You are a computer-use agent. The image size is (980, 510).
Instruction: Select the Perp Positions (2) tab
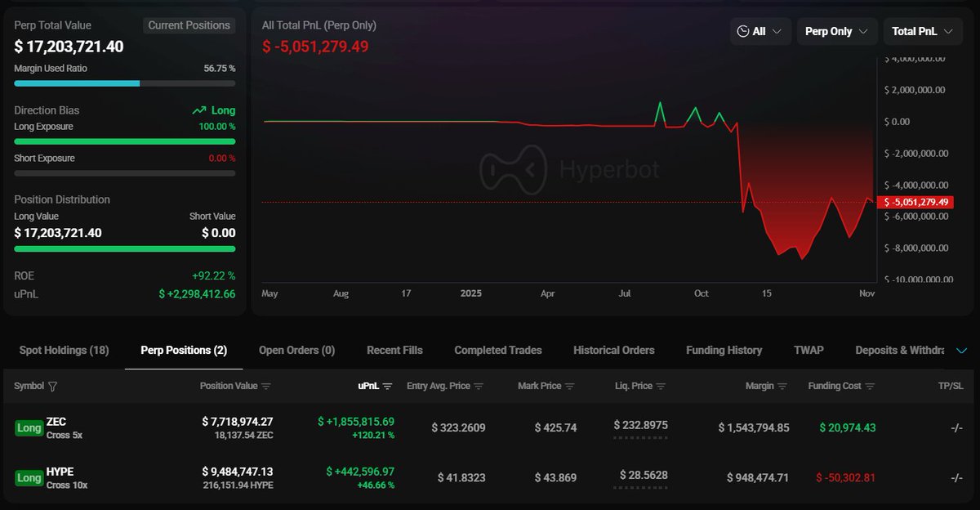pyautogui.click(x=184, y=350)
